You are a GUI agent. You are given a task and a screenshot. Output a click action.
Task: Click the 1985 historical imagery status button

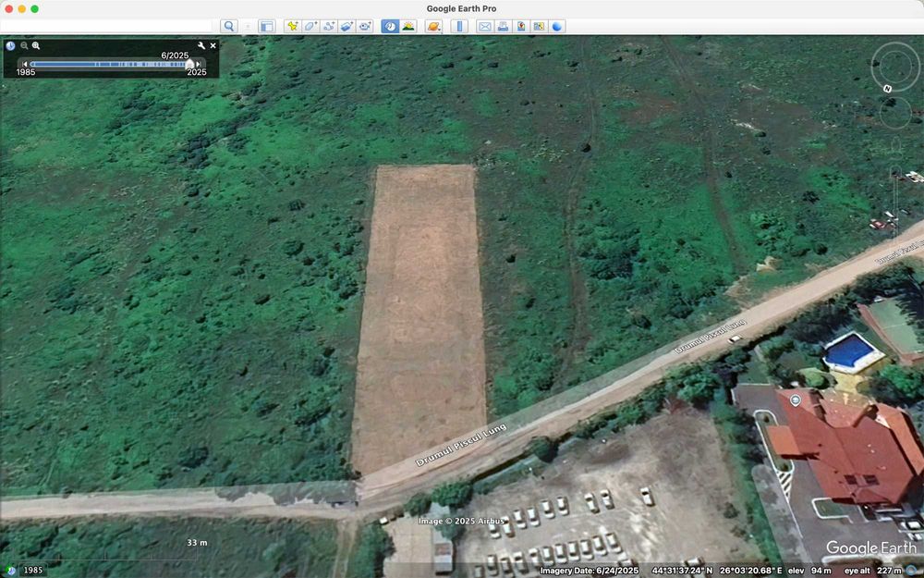click(33, 571)
